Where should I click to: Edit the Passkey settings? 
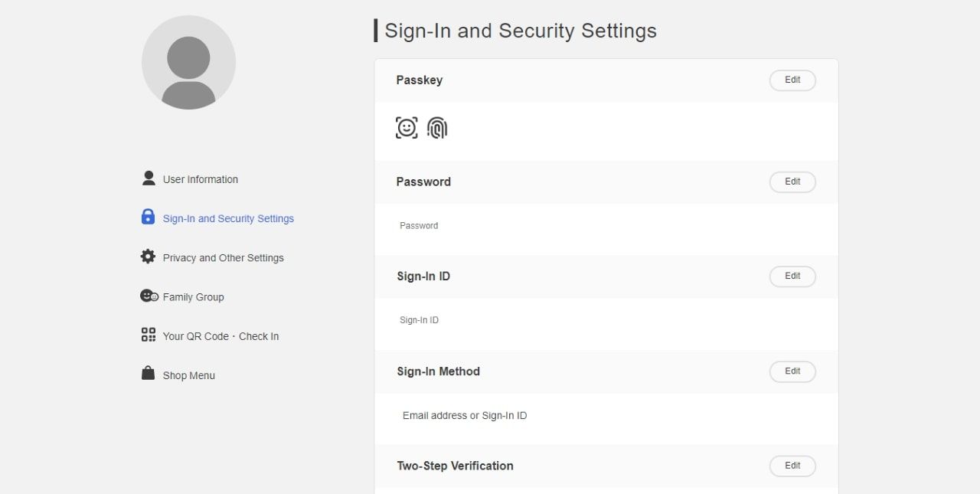792,80
